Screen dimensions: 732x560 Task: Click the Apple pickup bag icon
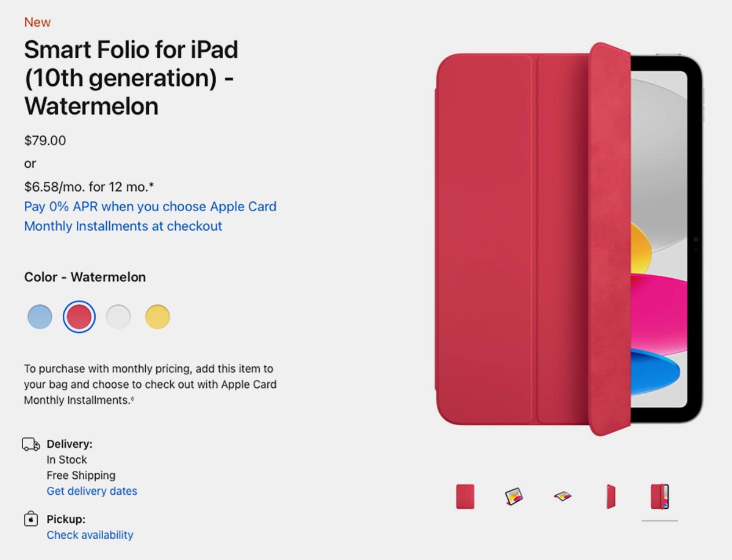[x=30, y=519]
